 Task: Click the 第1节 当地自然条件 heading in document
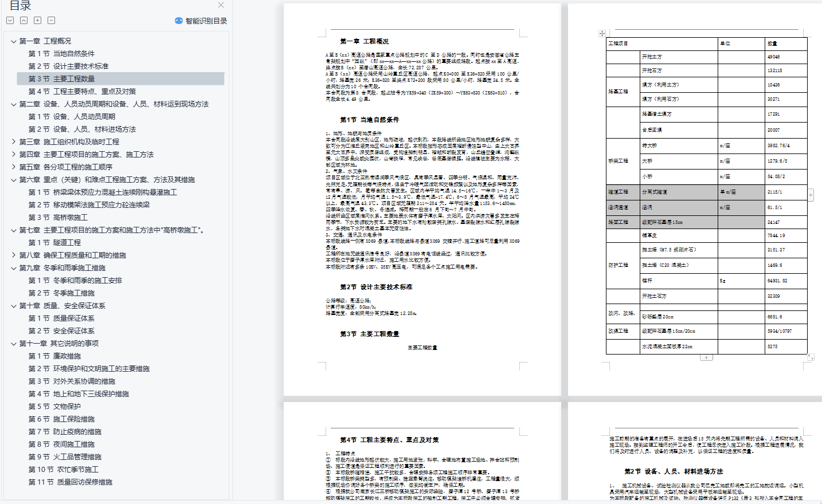click(x=369, y=120)
